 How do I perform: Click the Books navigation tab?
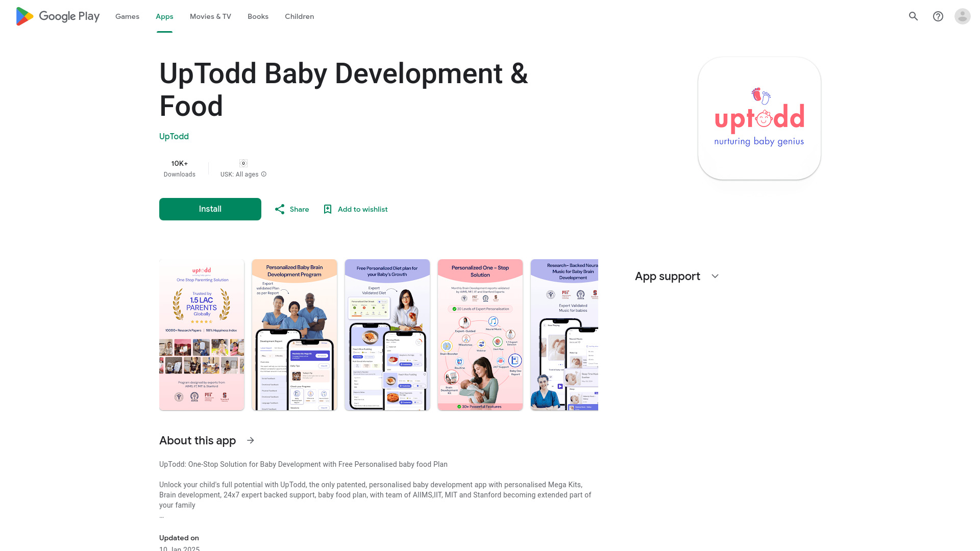click(x=257, y=16)
